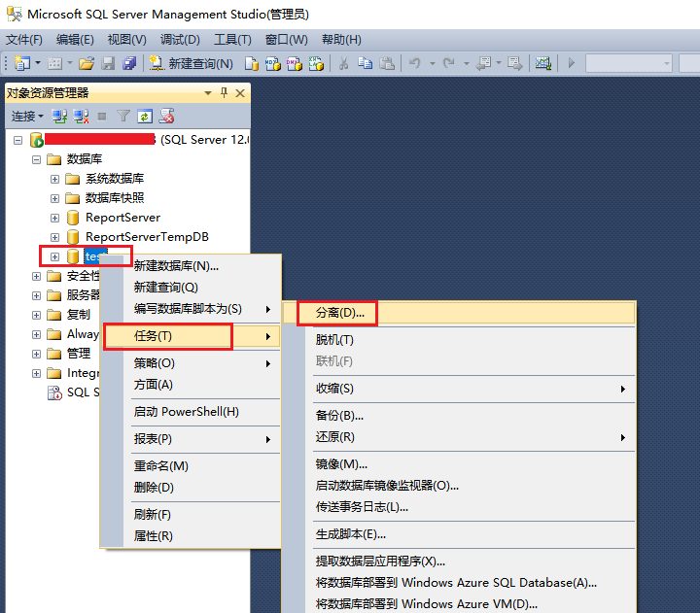Click the open file folder icon
The height and width of the screenshot is (613, 700).
(86, 63)
